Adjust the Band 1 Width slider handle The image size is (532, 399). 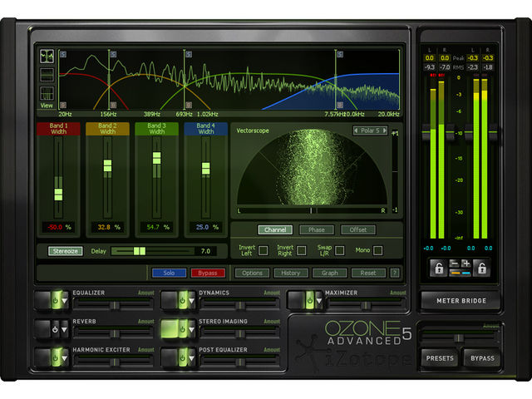pos(58,195)
